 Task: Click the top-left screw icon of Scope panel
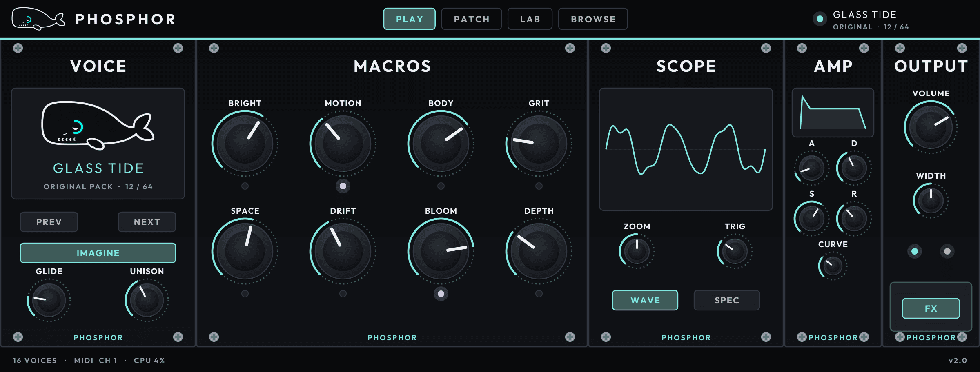[x=606, y=48]
